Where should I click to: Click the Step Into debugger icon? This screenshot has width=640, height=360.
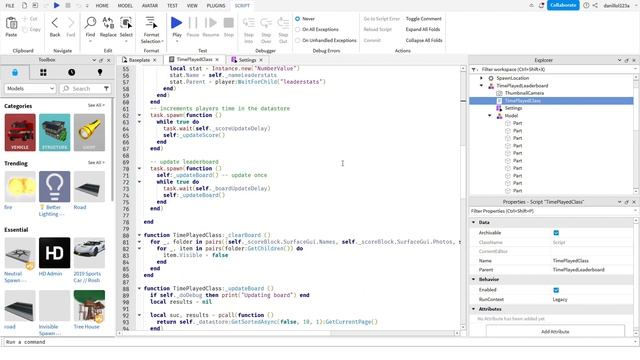point(249,23)
